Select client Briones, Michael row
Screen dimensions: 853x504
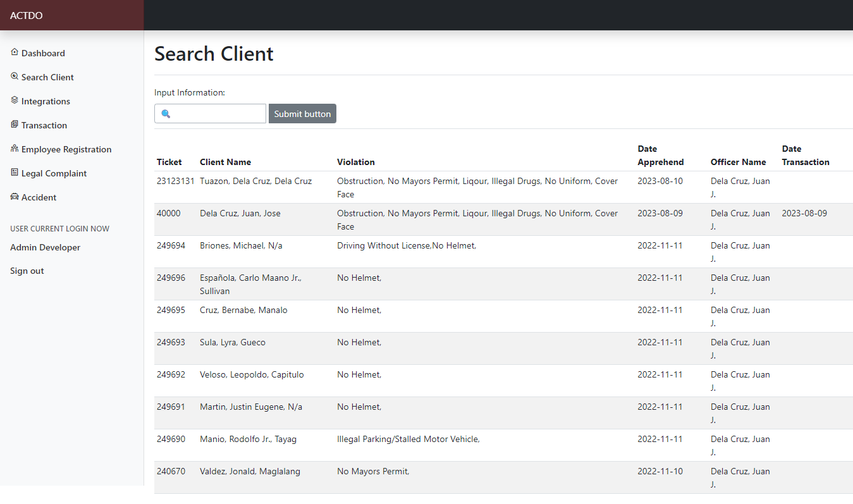pos(241,245)
